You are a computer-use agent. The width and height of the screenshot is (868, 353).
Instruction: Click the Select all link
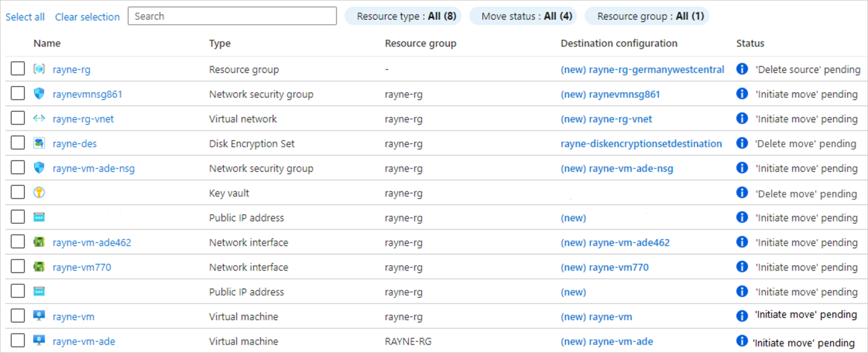pyautogui.click(x=25, y=17)
